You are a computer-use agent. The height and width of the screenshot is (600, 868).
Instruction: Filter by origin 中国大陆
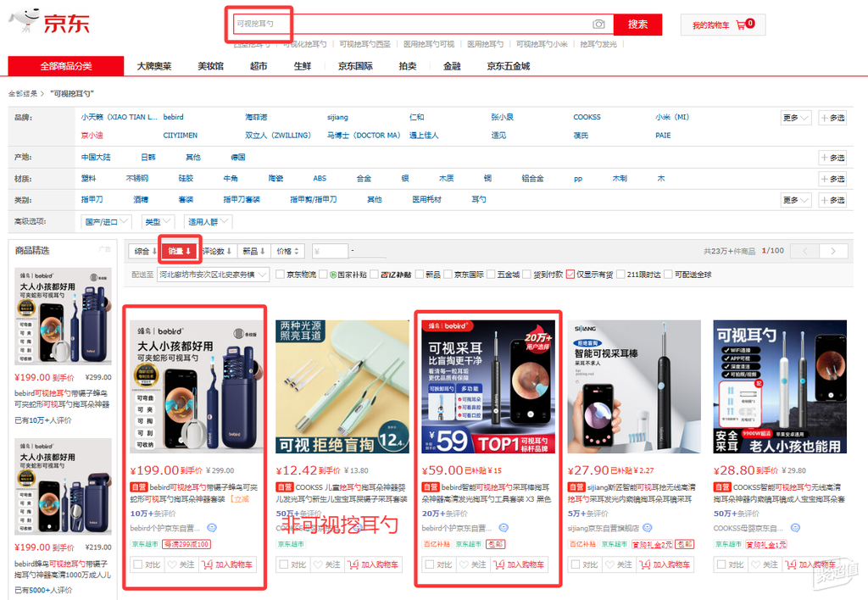(x=96, y=157)
